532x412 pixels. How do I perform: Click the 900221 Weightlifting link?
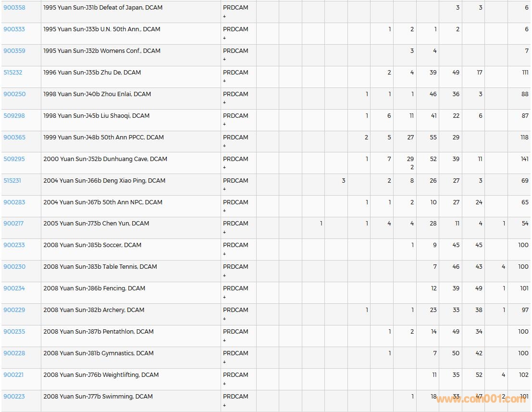[13, 375]
